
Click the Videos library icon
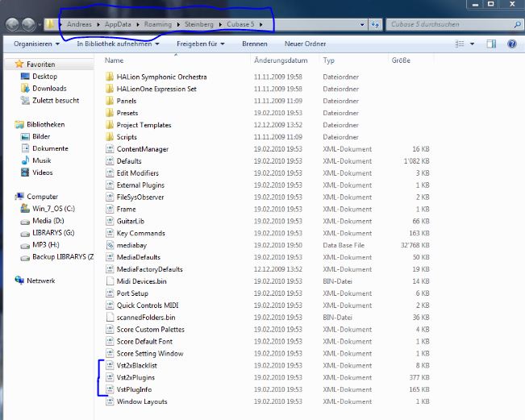pyautogui.click(x=25, y=173)
